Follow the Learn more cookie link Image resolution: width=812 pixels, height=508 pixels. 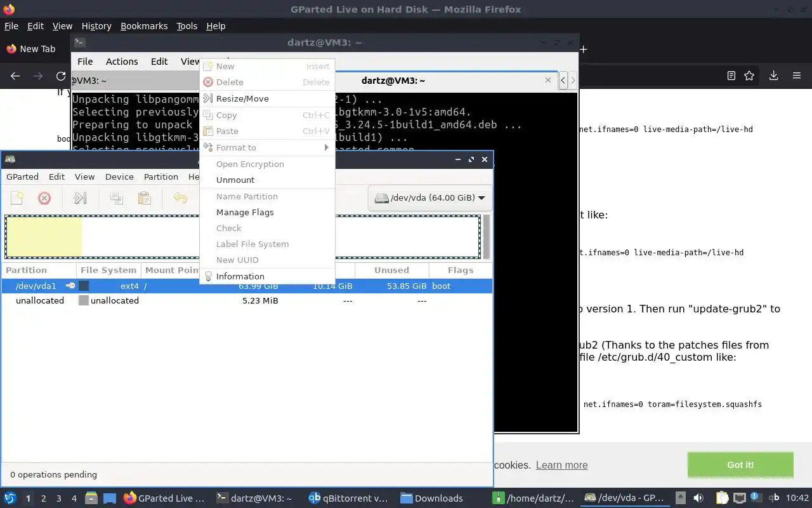click(561, 465)
